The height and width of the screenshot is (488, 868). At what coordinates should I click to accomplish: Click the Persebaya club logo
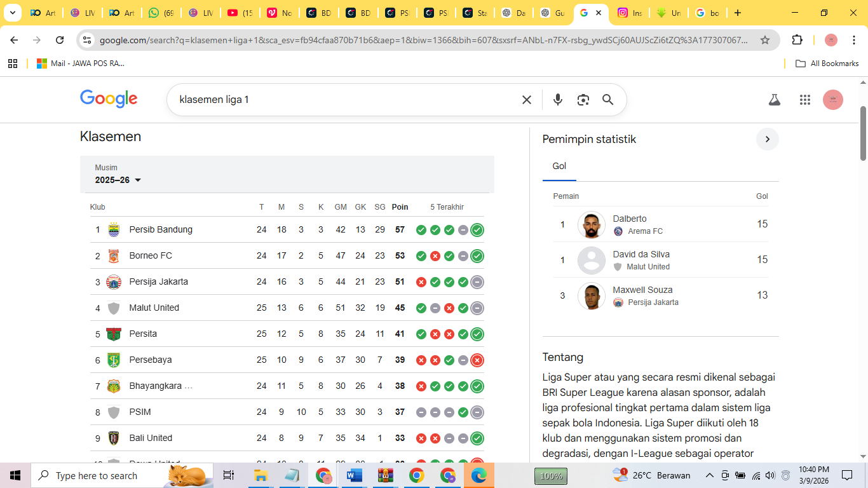114,360
